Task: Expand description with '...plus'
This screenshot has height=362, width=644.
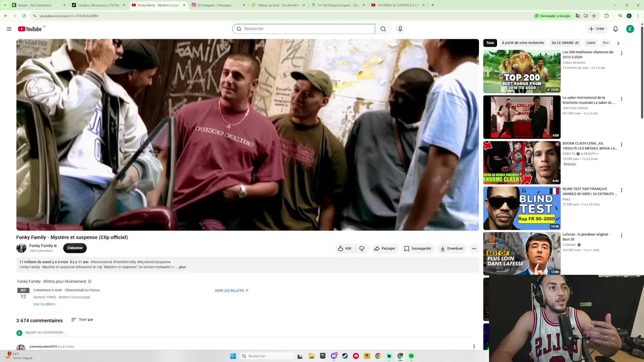Action: [x=181, y=267]
